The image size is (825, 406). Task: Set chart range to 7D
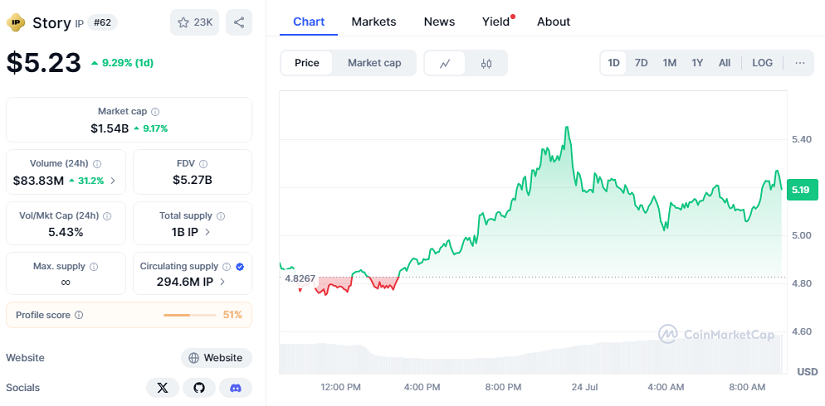pyautogui.click(x=641, y=63)
